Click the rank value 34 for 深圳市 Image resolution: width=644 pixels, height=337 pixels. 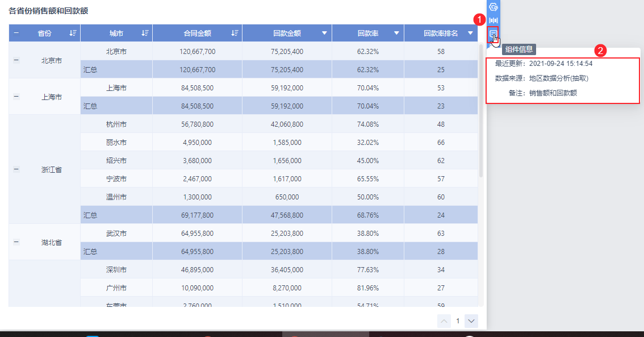pyautogui.click(x=441, y=269)
